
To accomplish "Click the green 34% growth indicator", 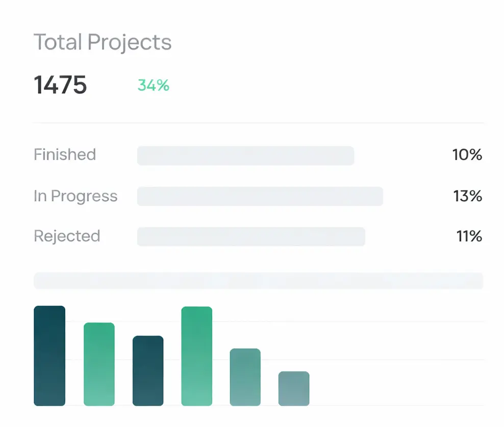I will tap(153, 86).
